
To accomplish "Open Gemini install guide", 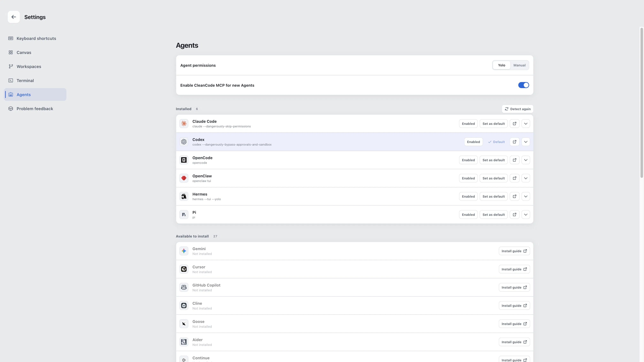I will 514,251.
